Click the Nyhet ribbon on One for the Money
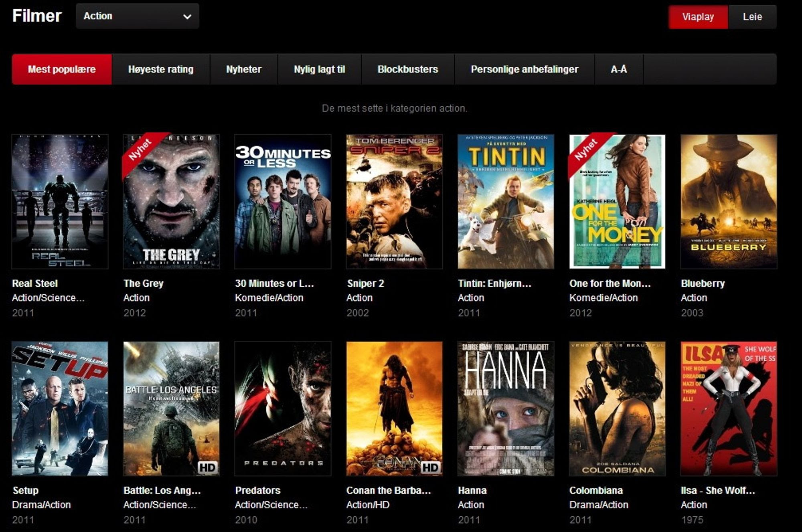The image size is (802, 532). (587, 151)
